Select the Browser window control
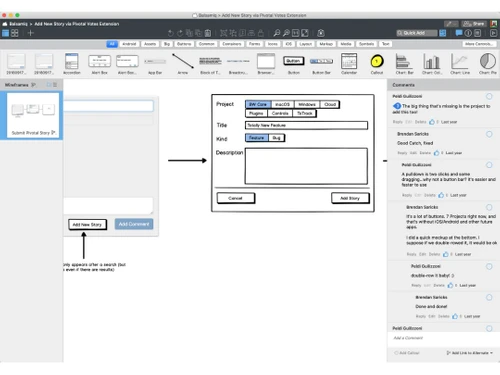 point(266,64)
